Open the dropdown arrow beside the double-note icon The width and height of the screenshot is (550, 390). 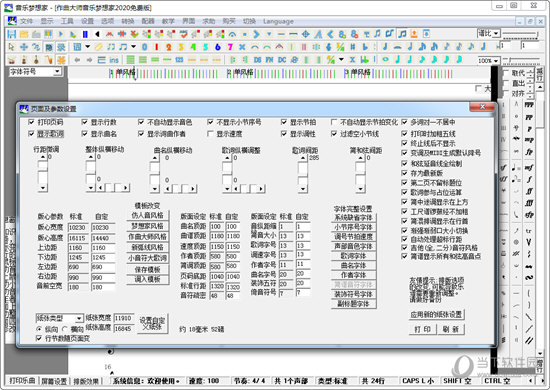(133, 46)
